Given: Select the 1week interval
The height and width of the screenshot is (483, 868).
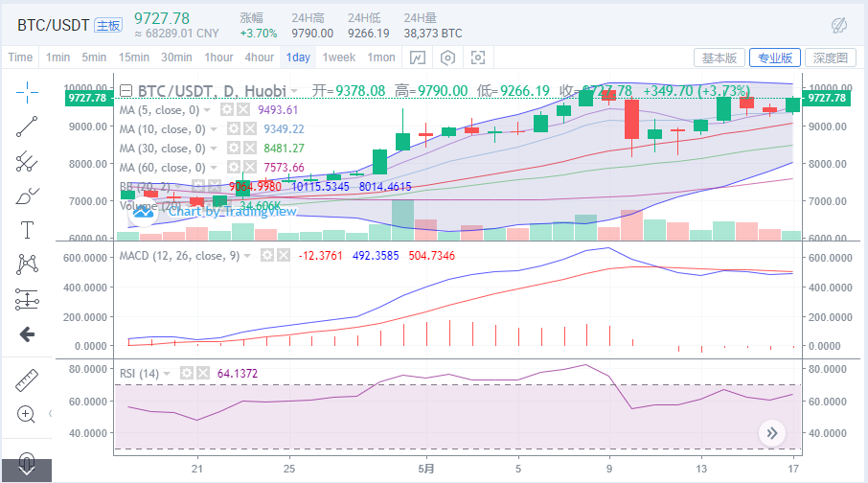Looking at the screenshot, I should click(339, 57).
